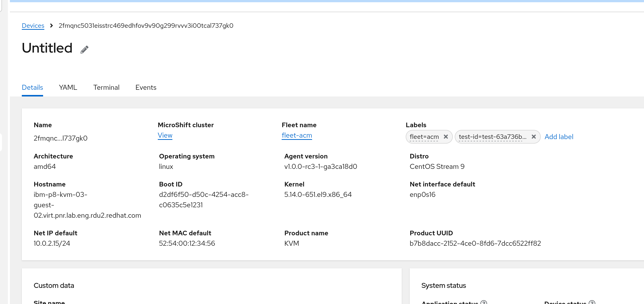Image resolution: width=644 pixels, height=304 pixels.
Task: Click the truncated Name value 2fmqnc...l737gk0
Action: (60, 138)
